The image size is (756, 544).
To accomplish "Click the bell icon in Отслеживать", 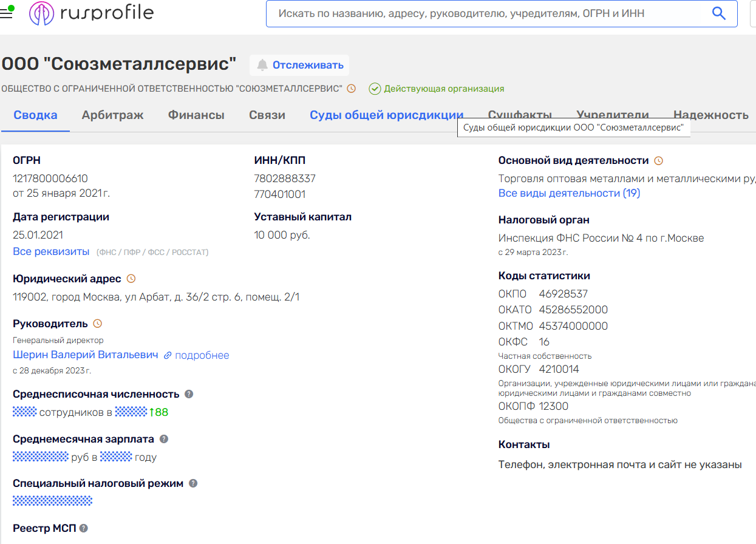I will pyautogui.click(x=262, y=65).
